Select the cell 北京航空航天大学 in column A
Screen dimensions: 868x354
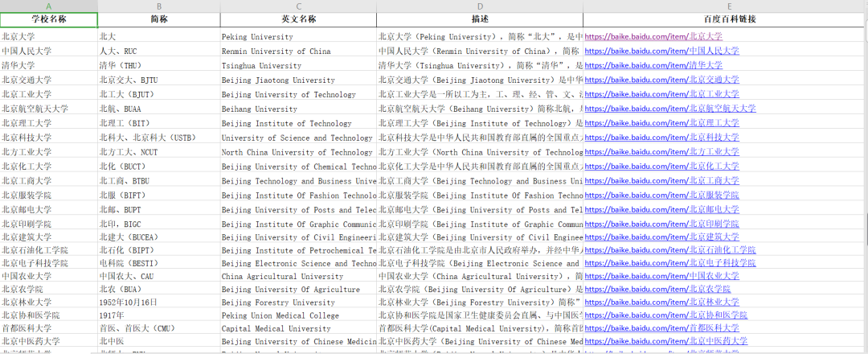click(49, 109)
